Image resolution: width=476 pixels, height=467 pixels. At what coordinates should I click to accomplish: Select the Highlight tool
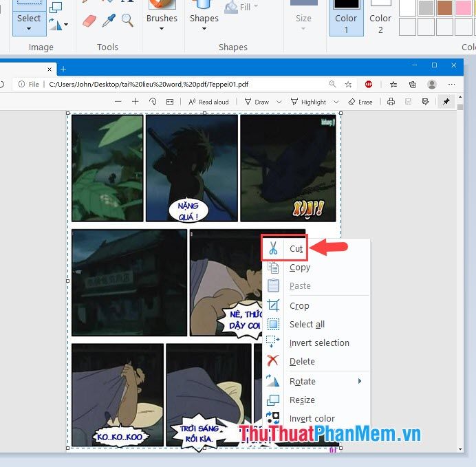pos(308,102)
